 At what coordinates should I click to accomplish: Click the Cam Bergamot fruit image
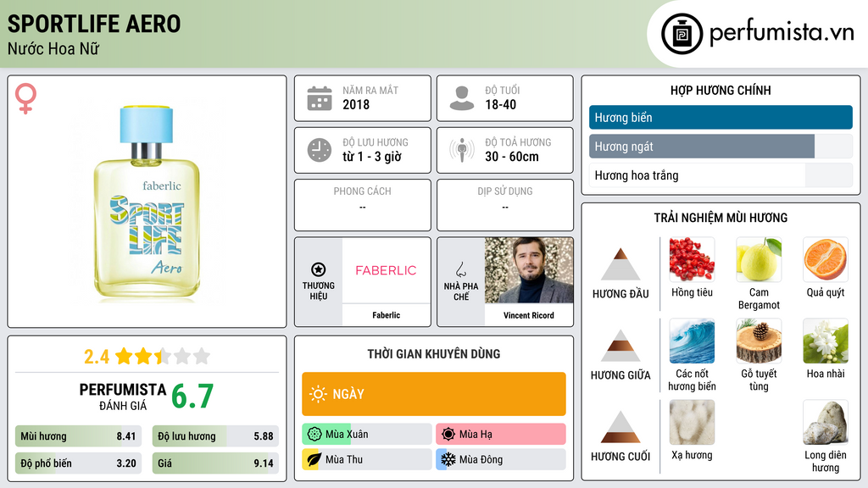coord(759,259)
